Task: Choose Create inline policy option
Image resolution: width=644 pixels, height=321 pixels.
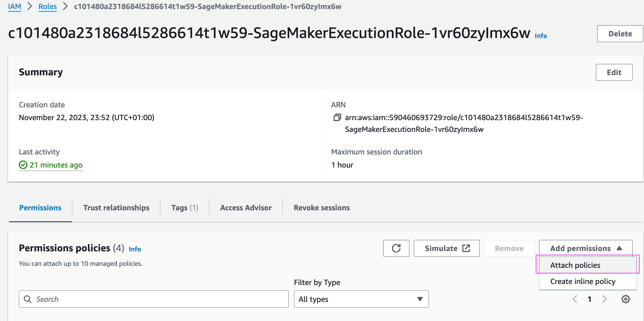Action: (582, 281)
